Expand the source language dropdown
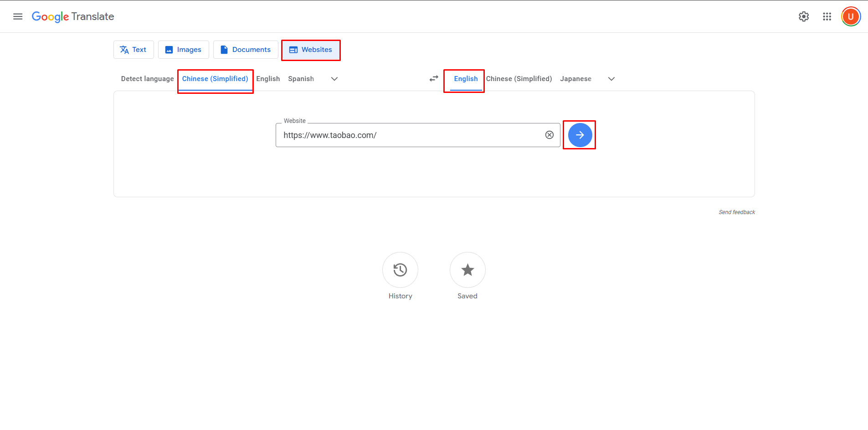 [x=334, y=78]
